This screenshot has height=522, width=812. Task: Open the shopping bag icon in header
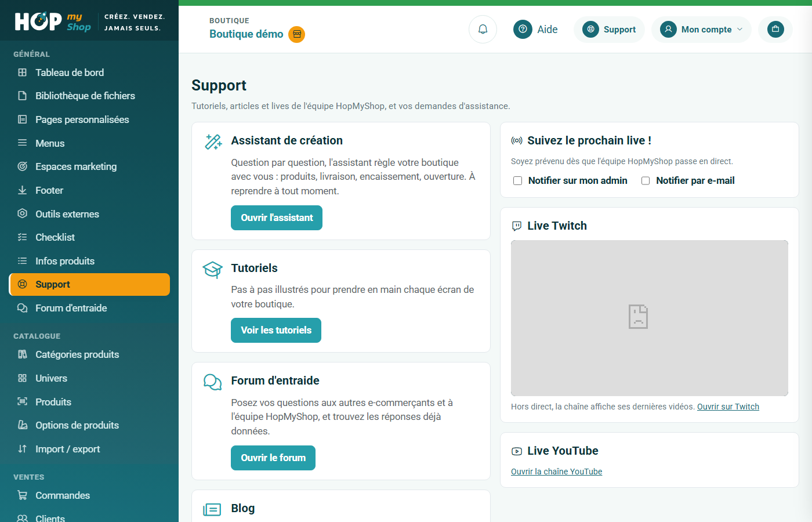(x=775, y=29)
